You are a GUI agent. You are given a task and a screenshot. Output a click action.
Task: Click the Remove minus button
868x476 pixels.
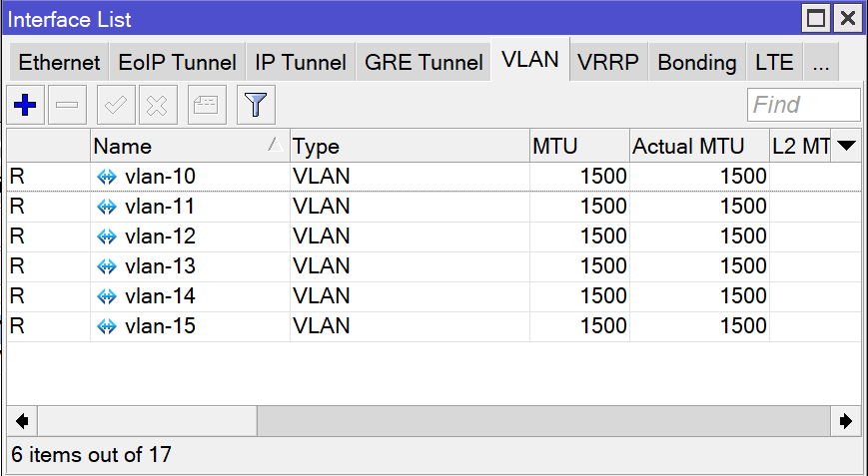click(x=67, y=105)
